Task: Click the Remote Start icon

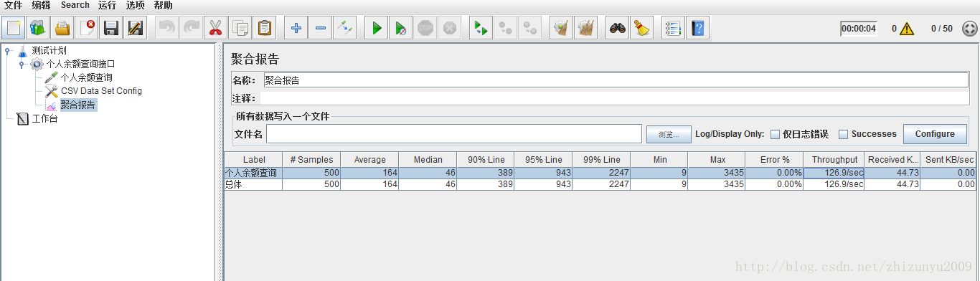Action: (481, 29)
